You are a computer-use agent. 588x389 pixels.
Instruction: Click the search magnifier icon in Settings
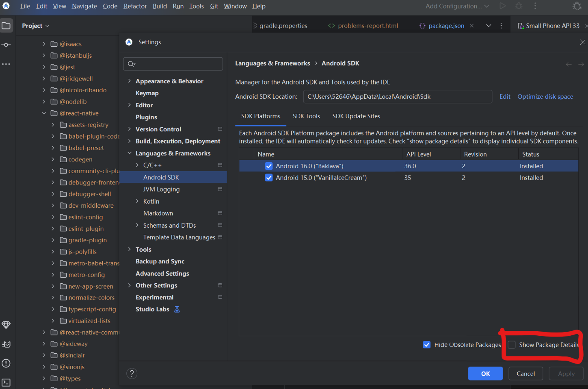[132, 64]
